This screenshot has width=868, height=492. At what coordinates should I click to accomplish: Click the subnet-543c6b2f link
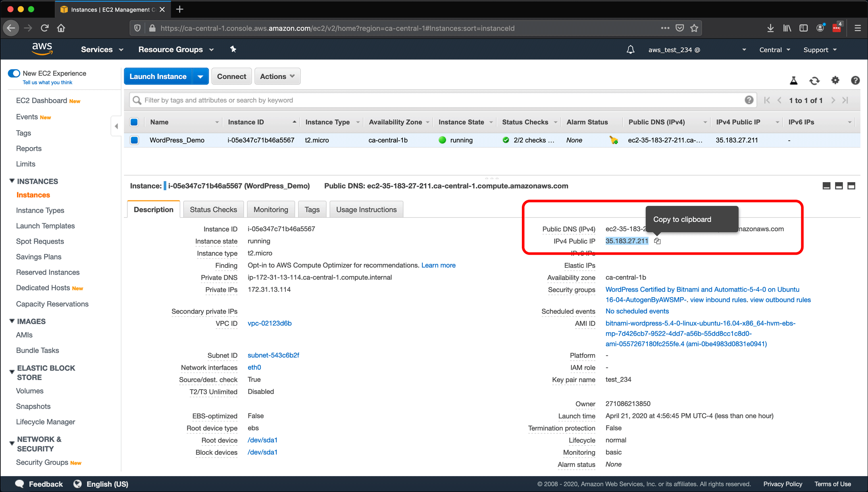[x=273, y=356]
